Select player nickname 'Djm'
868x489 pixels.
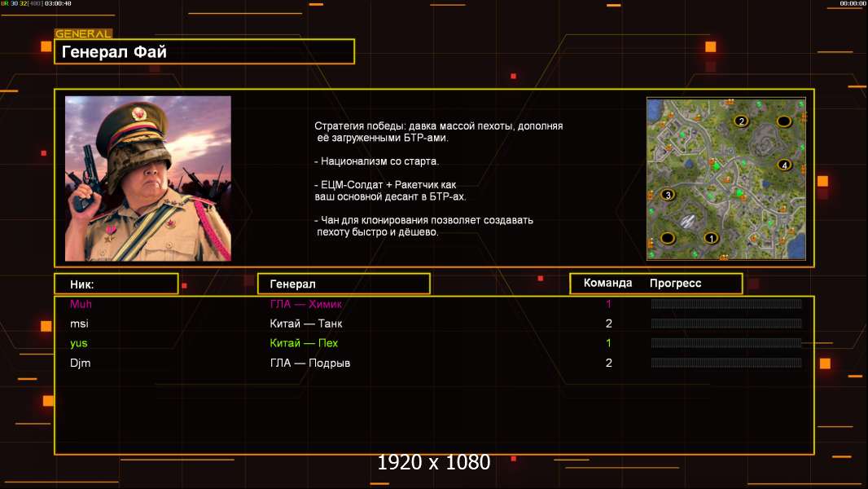click(81, 363)
